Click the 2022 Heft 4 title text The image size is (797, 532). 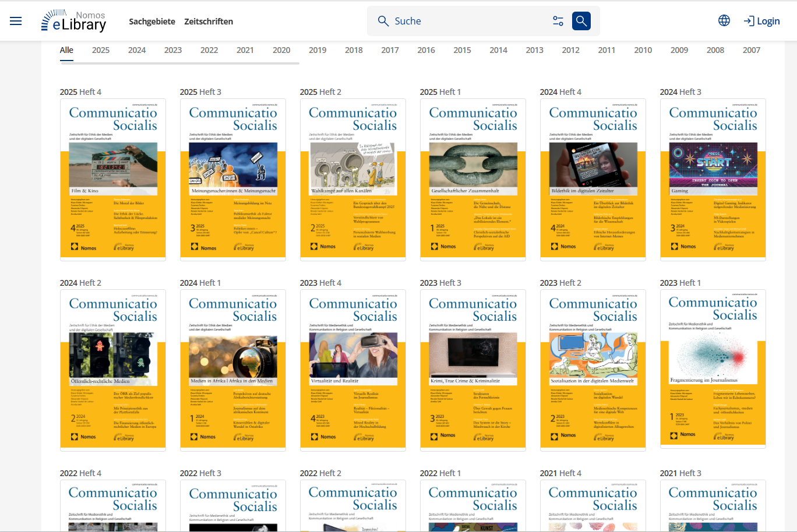[80, 473]
